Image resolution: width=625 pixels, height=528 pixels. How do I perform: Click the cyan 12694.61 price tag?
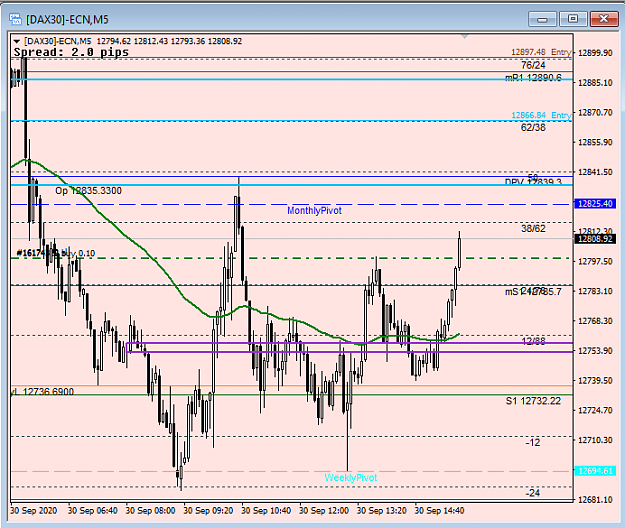tap(595, 471)
